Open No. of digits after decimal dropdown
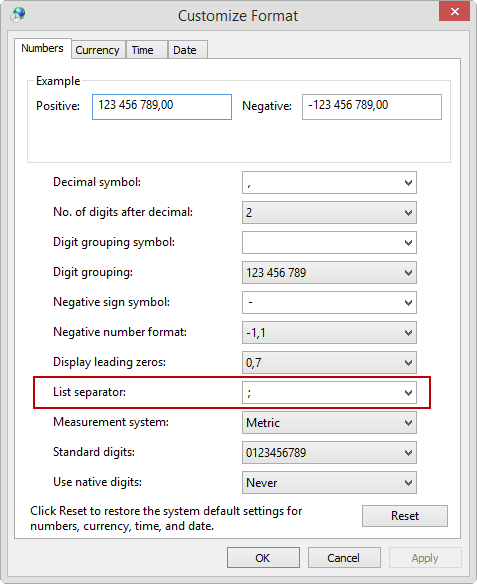This screenshot has height=584, width=477. coord(329,213)
